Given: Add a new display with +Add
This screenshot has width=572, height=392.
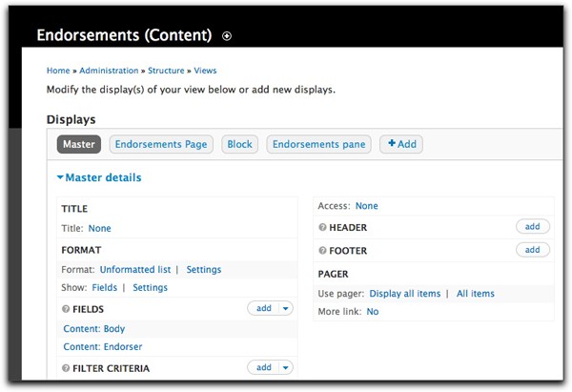Looking at the screenshot, I should pyautogui.click(x=401, y=145).
